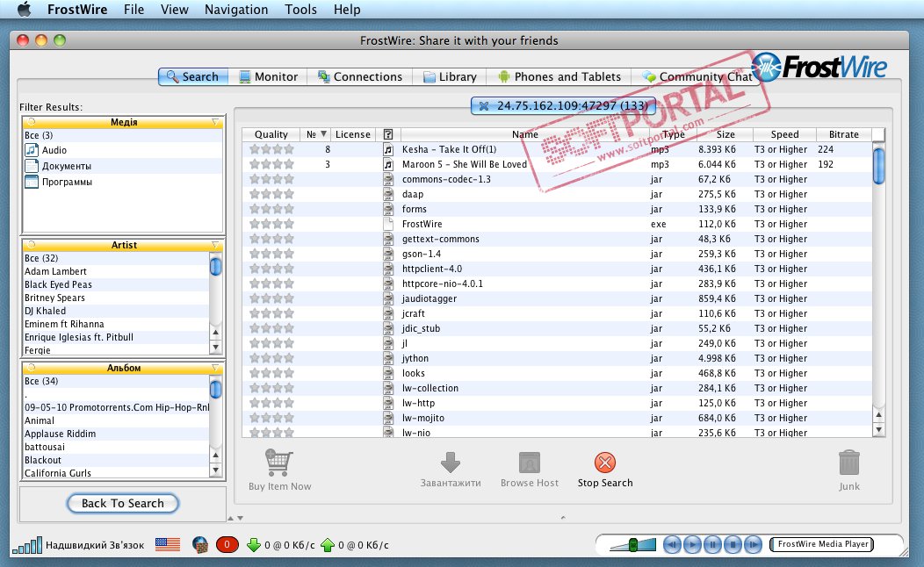Switch to the Library tab
The width and height of the screenshot is (924, 567).
click(450, 76)
